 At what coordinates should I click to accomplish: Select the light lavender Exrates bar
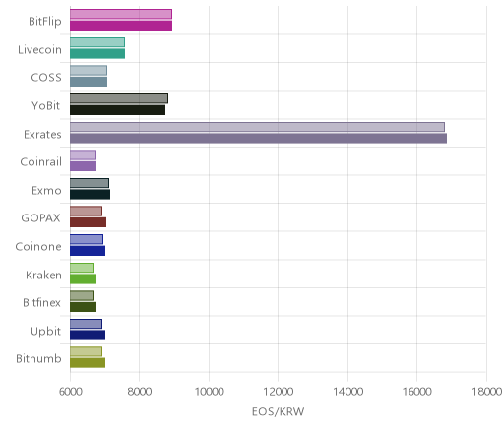[257, 127]
